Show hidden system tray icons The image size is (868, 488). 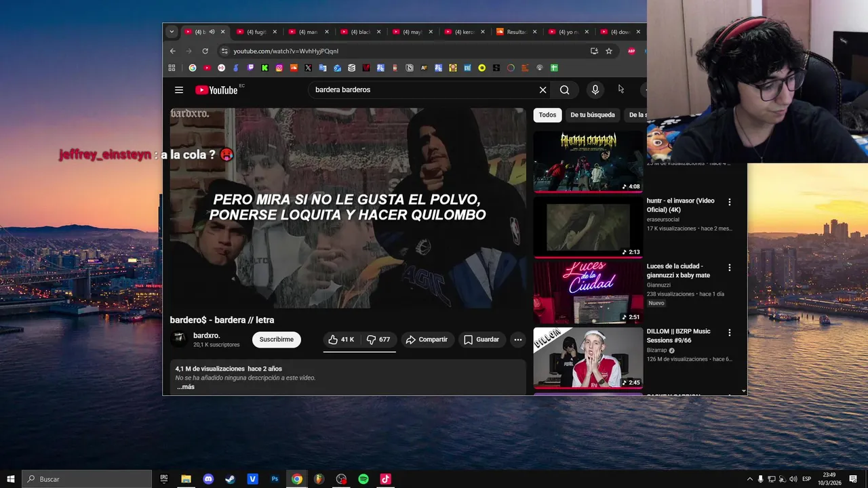[x=749, y=479]
